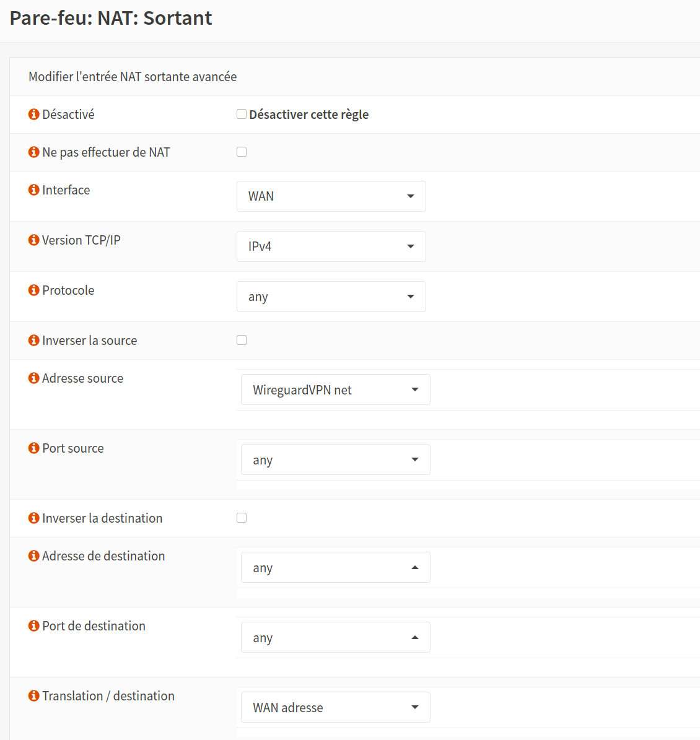Check the Inverser la destination box

[x=242, y=518]
